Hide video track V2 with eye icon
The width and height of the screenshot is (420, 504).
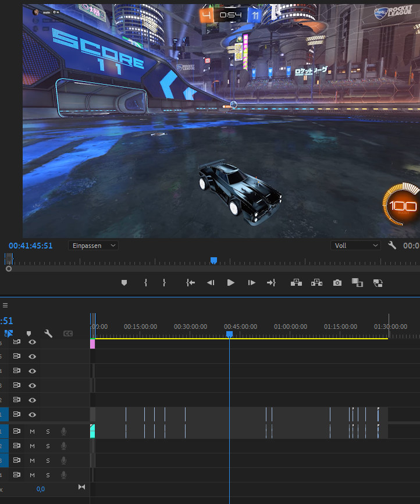click(32, 400)
